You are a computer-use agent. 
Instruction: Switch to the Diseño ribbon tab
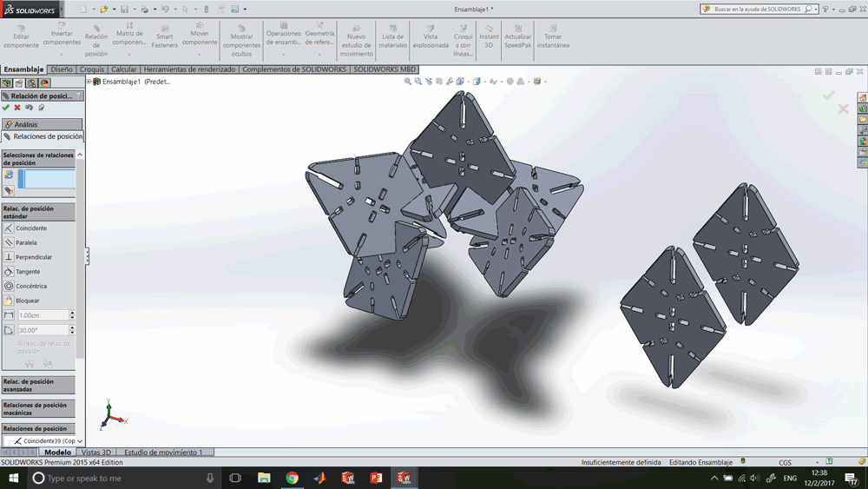tap(62, 69)
